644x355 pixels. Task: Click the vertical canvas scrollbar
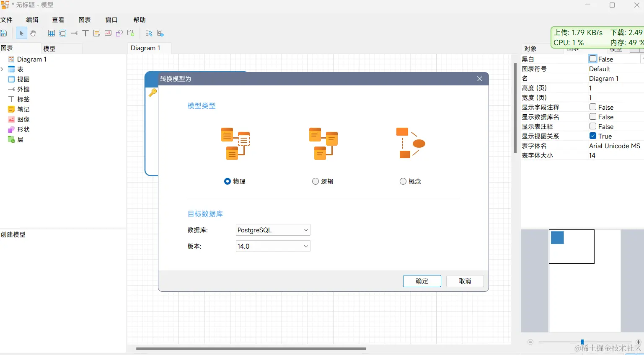tap(515, 108)
